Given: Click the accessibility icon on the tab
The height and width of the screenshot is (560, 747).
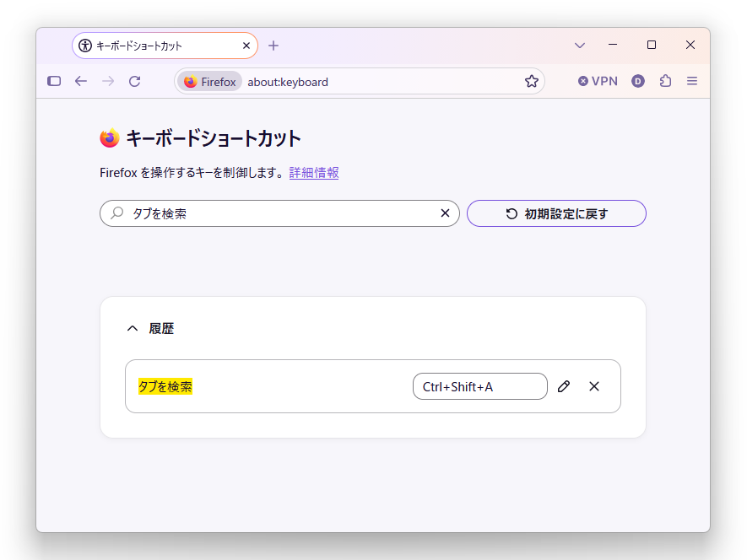Looking at the screenshot, I should 85,46.
